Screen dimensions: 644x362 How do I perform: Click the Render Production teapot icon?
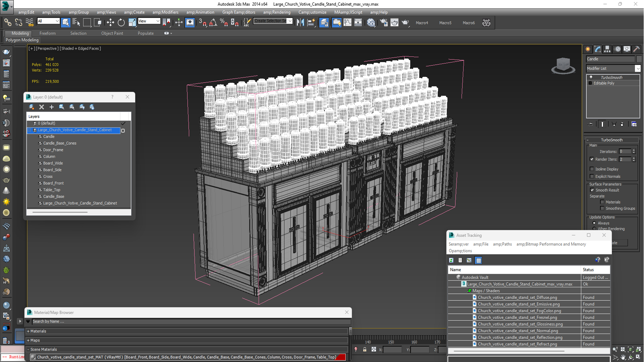click(405, 22)
